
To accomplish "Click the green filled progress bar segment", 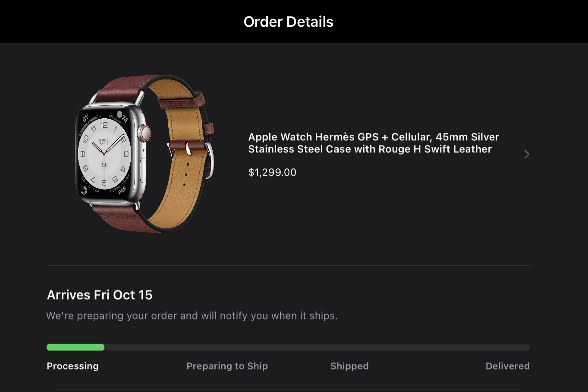I will point(75,347).
